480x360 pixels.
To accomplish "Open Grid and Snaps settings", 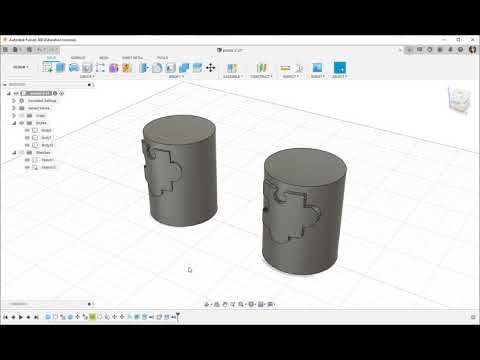I will [x=262, y=304].
